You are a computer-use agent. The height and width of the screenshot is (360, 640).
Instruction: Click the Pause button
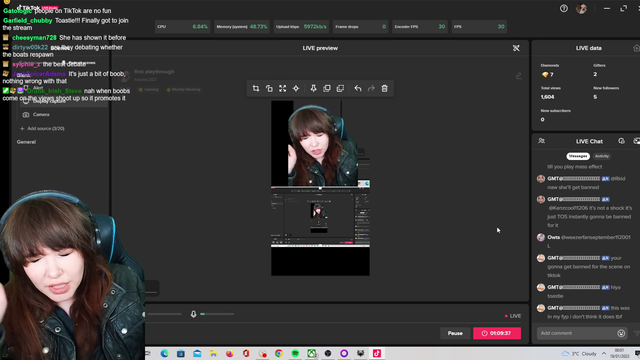click(455, 333)
